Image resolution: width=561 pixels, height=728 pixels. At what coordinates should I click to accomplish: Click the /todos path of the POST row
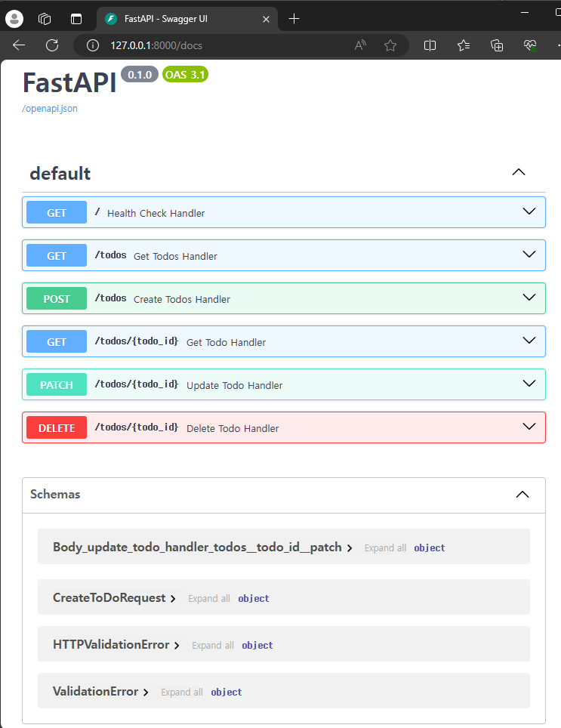coord(110,298)
